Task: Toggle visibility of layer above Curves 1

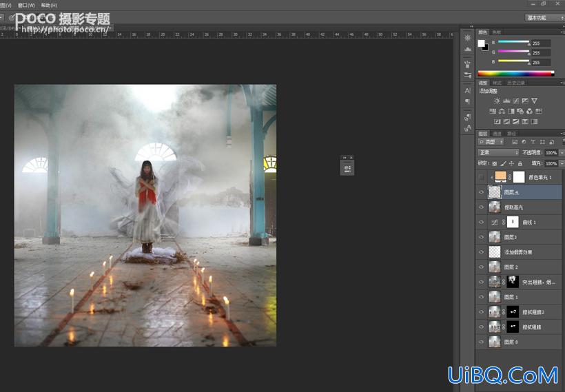Action: point(482,207)
